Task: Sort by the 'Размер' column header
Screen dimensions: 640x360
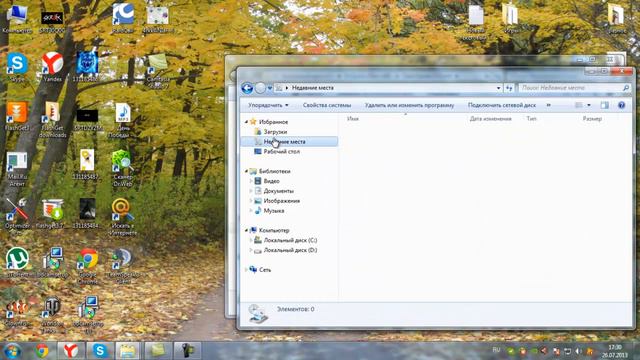Action: [592, 119]
